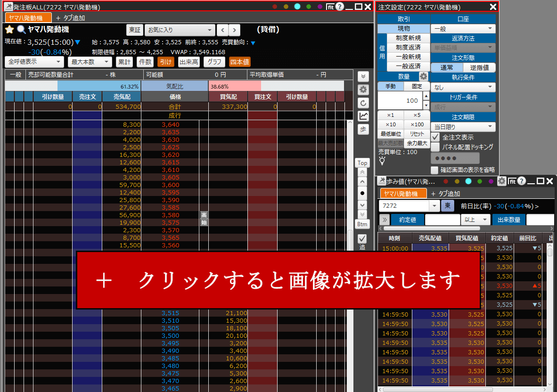Expand filter panel with double arrow in 歩み値

coord(385,220)
